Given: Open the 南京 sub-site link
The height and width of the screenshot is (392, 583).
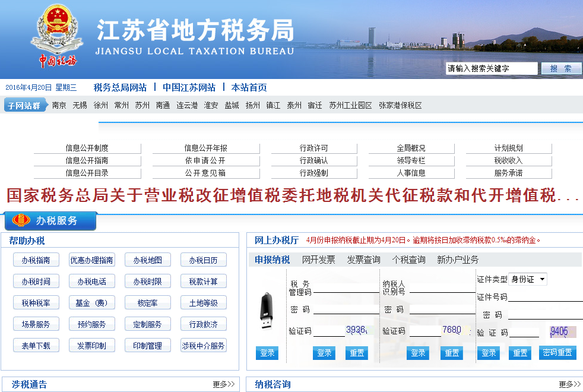Looking at the screenshot, I should point(59,106).
